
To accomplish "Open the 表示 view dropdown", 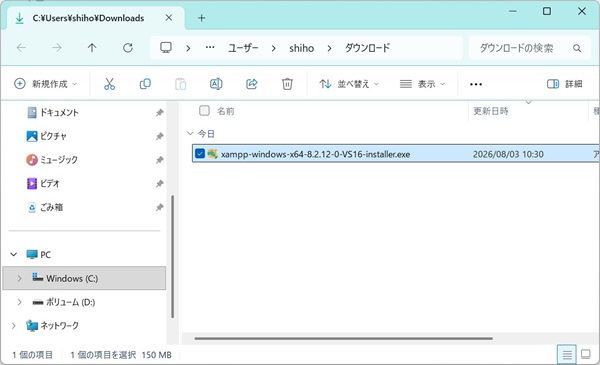I will pyautogui.click(x=422, y=84).
